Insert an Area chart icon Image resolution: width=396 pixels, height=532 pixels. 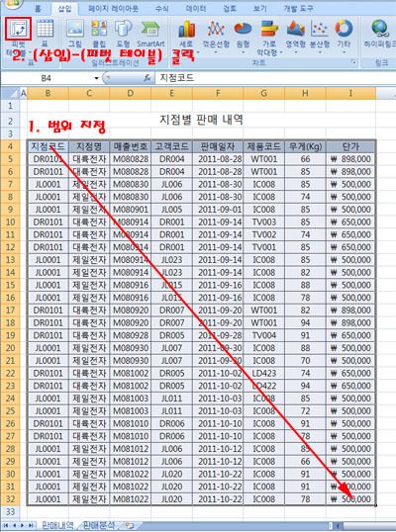click(295, 29)
